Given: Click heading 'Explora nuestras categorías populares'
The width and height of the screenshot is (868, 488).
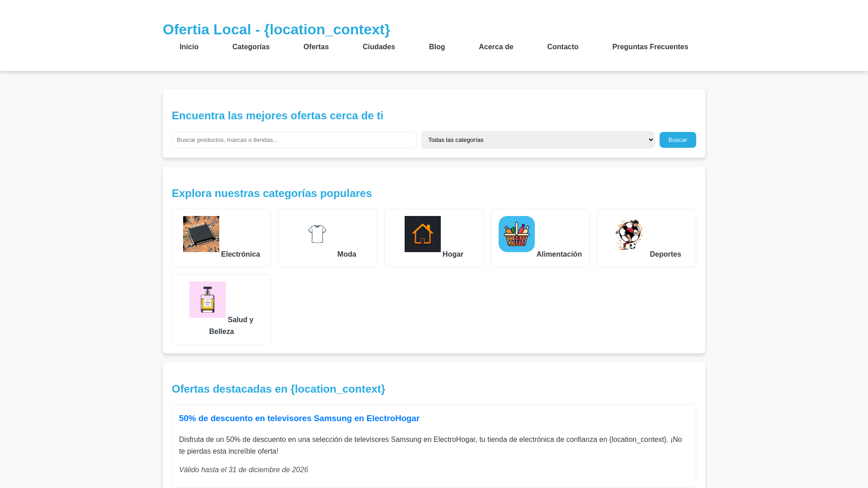Looking at the screenshot, I should (x=272, y=193).
